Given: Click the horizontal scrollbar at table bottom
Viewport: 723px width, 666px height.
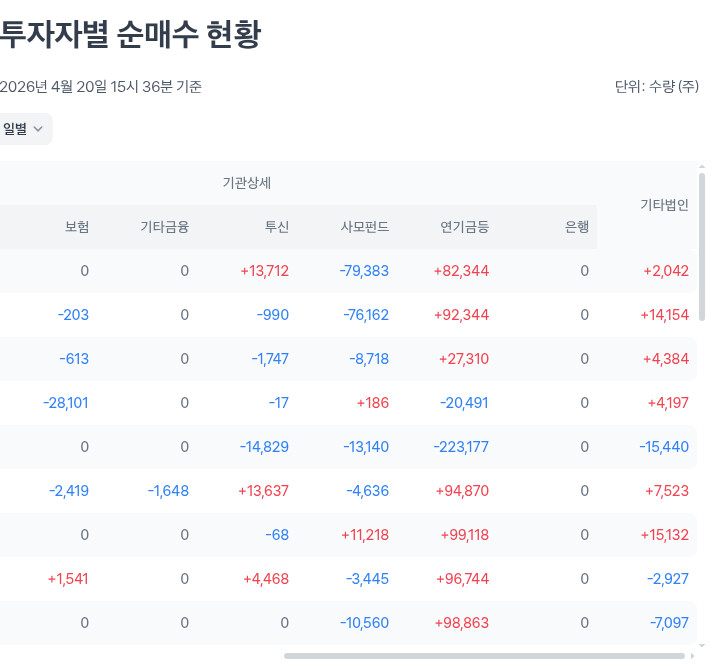Looking at the screenshot, I should click(x=484, y=656).
